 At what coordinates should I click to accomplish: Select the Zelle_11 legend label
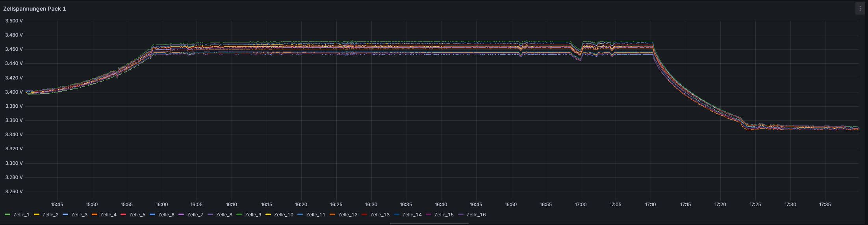(x=315, y=215)
